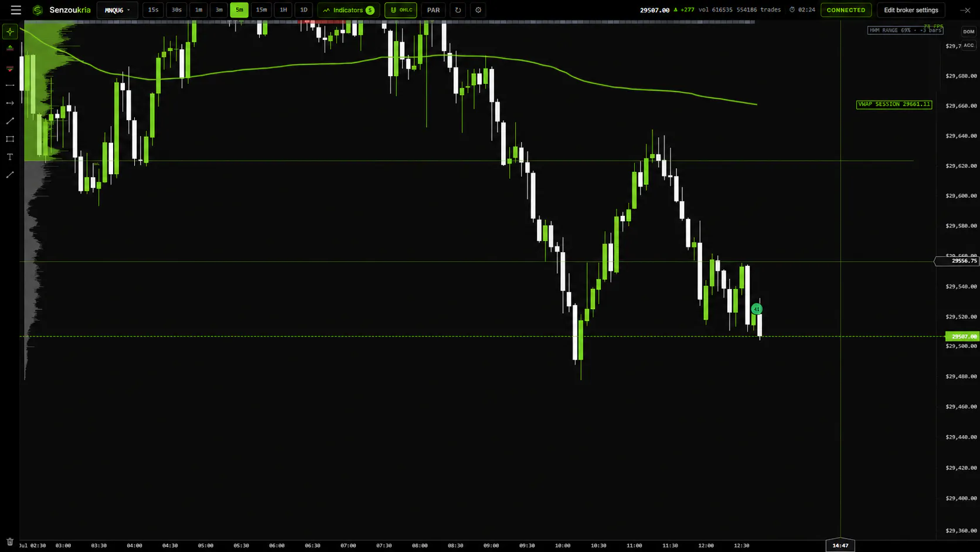The height and width of the screenshot is (552, 980).
Task: Select the trend line drawing tool
Action: (x=10, y=121)
